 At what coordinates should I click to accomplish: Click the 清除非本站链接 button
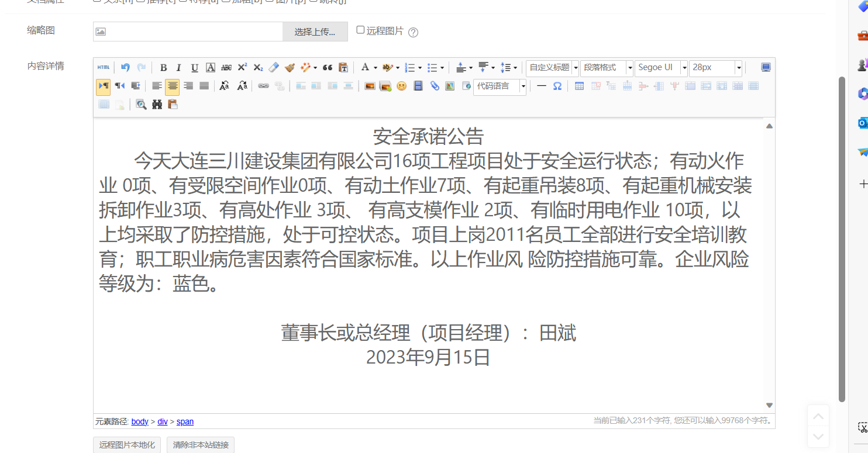click(x=201, y=445)
